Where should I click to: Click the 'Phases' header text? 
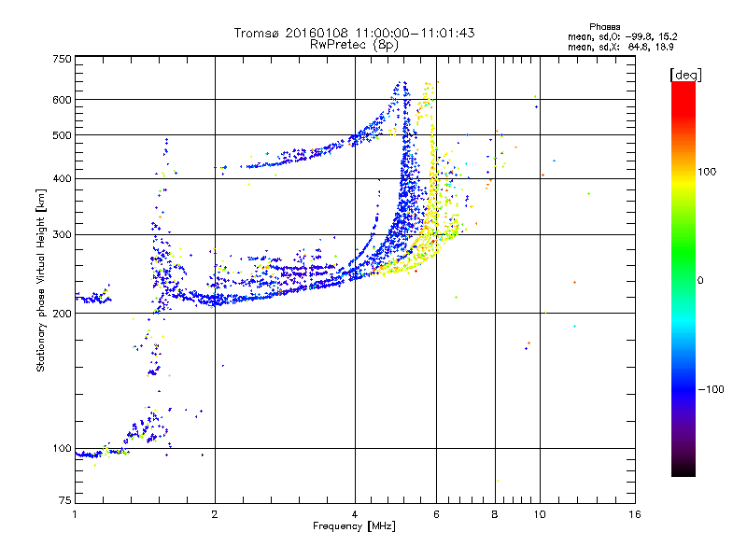tap(604, 27)
